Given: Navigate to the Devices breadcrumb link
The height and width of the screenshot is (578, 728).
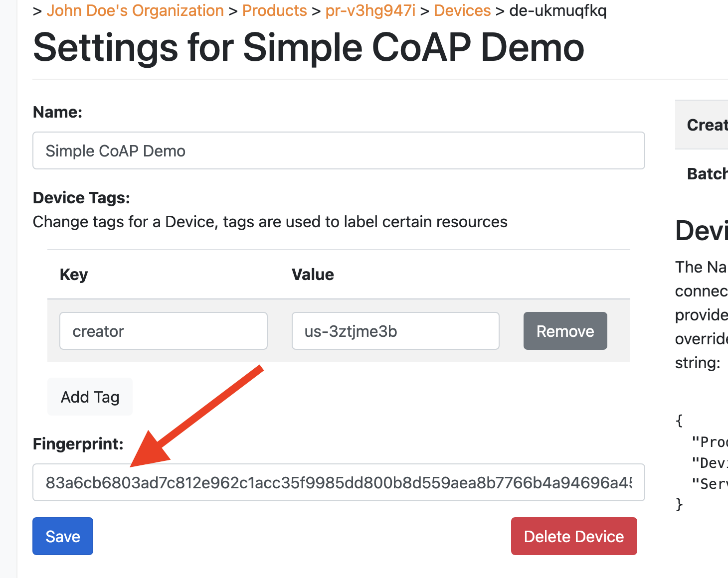Looking at the screenshot, I should tap(462, 10).
